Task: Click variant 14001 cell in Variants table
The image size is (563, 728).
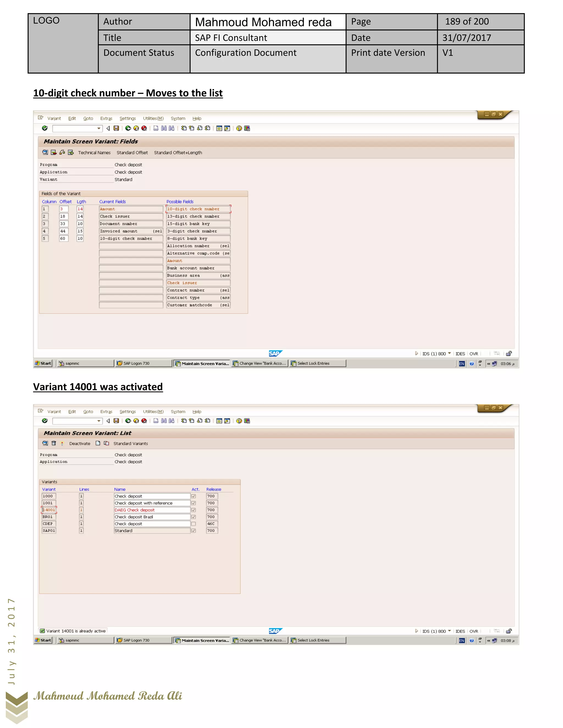Action: 49,510
